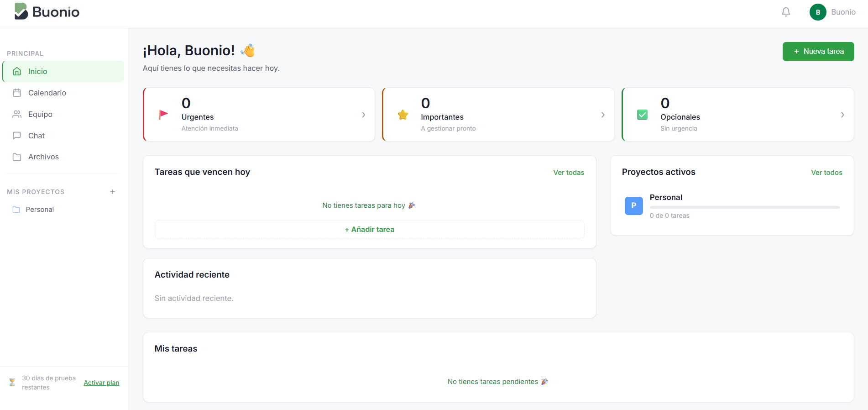Screen dimensions: 868x410
Task: Open the Personal active project title
Action: pos(666,197)
